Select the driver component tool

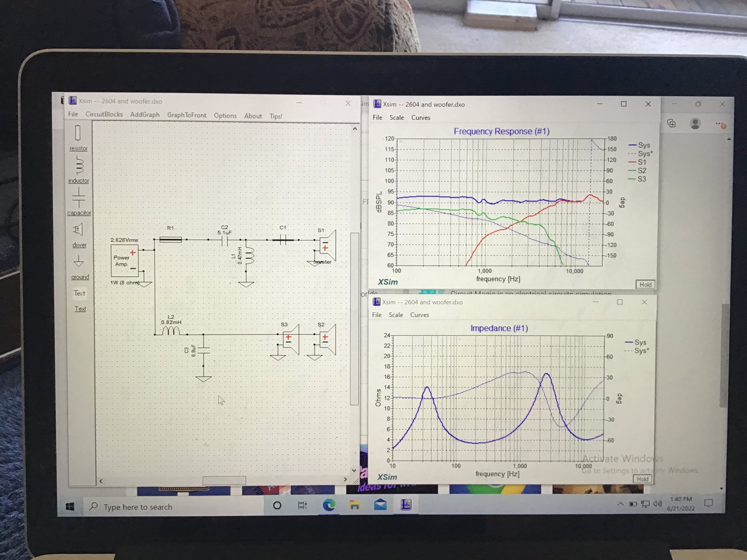79,235
